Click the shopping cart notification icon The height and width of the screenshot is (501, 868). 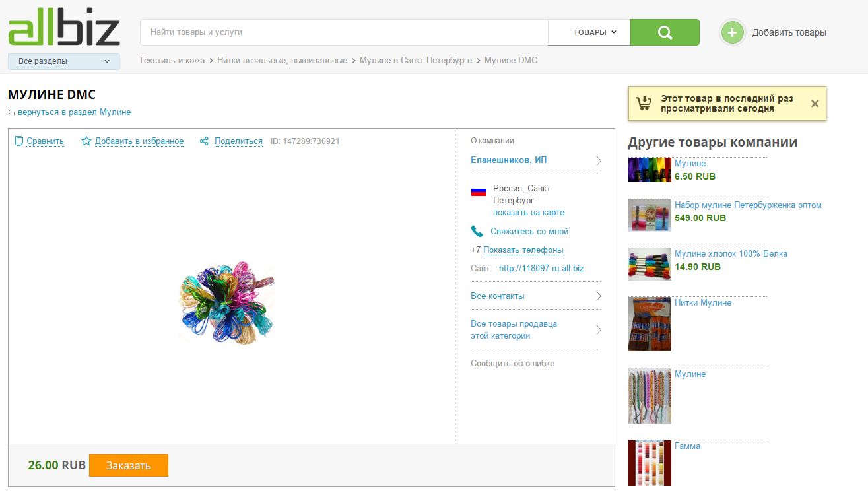(x=644, y=103)
